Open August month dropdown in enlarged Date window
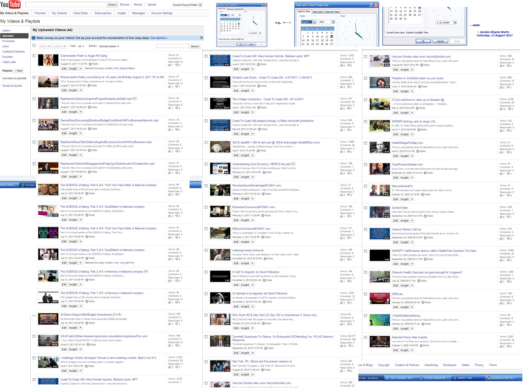This screenshot has height=392, width=532. pos(314,22)
